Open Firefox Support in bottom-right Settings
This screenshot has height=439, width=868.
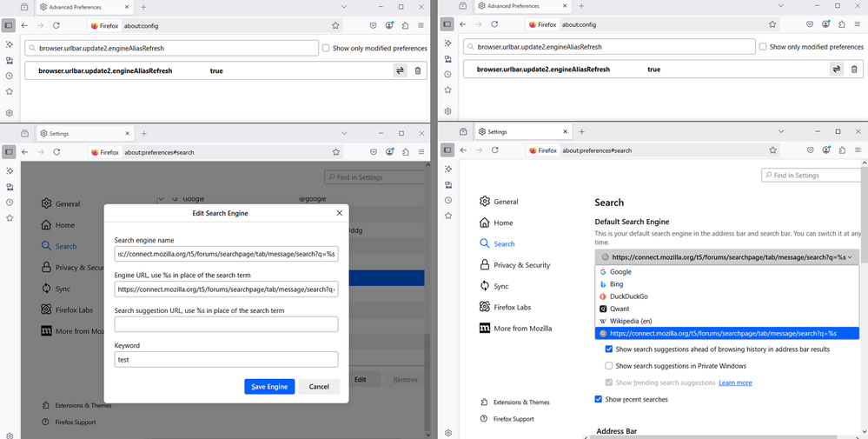pyautogui.click(x=507, y=419)
